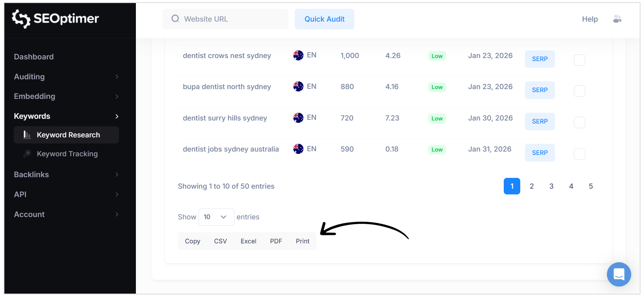This screenshot has height=297, width=644.
Task: Check the checkbox on the dentist crows nest row
Action: (580, 60)
